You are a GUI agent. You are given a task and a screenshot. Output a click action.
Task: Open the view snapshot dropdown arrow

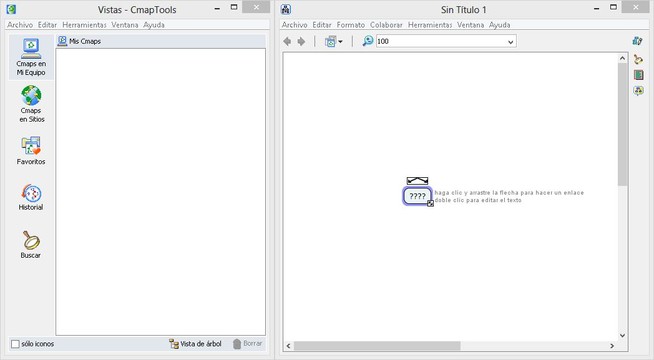341,42
